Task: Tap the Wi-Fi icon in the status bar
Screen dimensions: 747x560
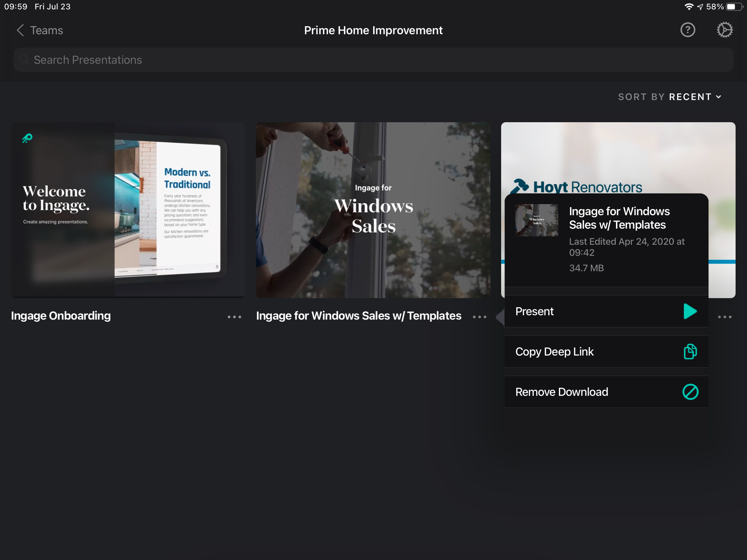Action: (689, 7)
